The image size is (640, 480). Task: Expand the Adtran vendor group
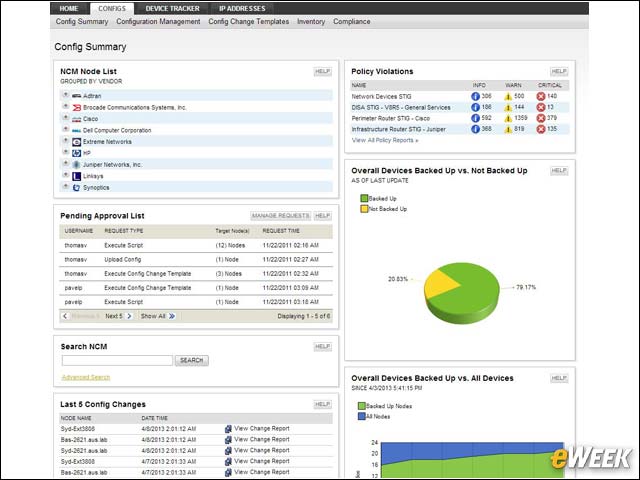pos(65,95)
